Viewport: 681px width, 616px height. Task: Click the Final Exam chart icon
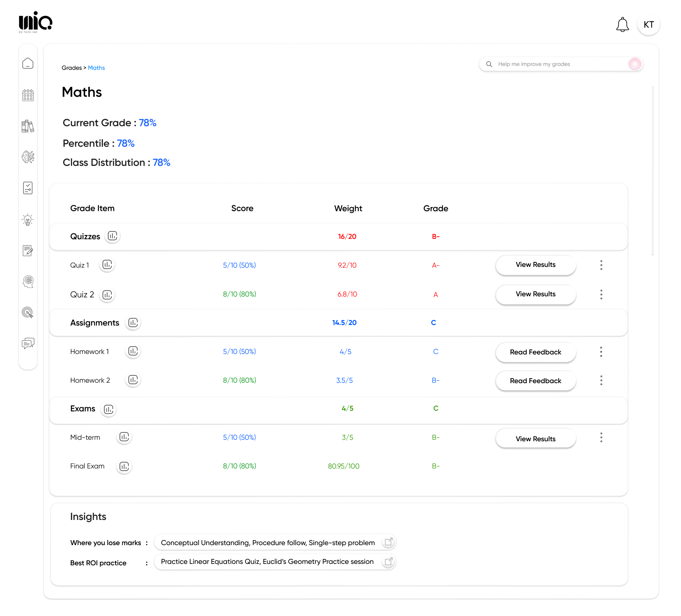click(124, 466)
